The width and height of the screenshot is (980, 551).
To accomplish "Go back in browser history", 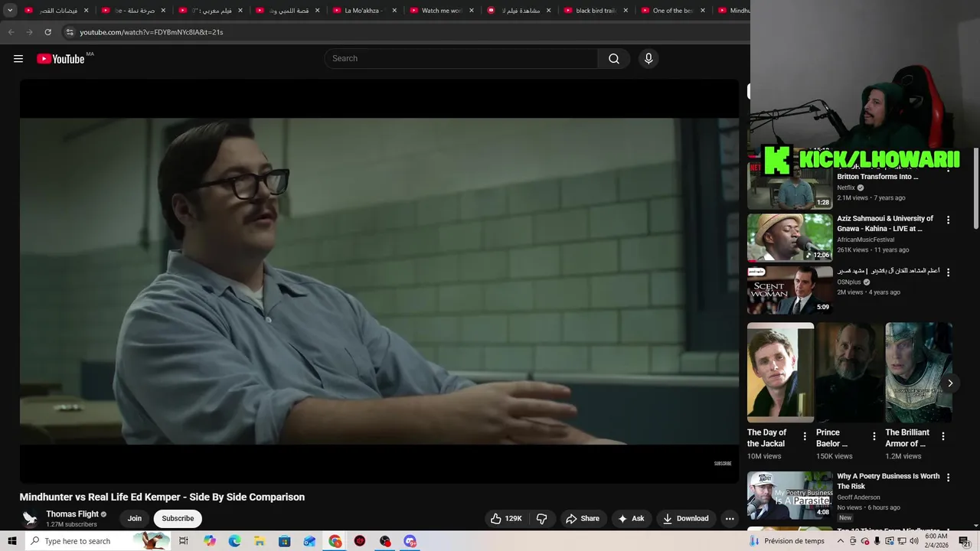I will 11,32.
